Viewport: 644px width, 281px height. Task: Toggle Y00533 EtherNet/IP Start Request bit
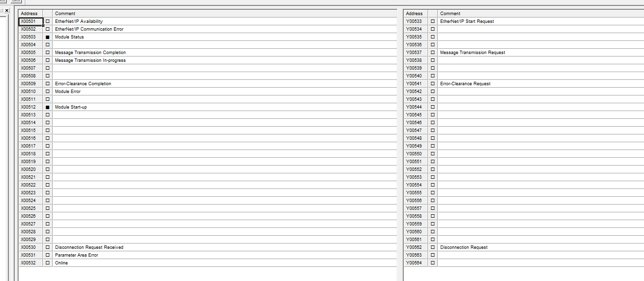click(x=433, y=21)
